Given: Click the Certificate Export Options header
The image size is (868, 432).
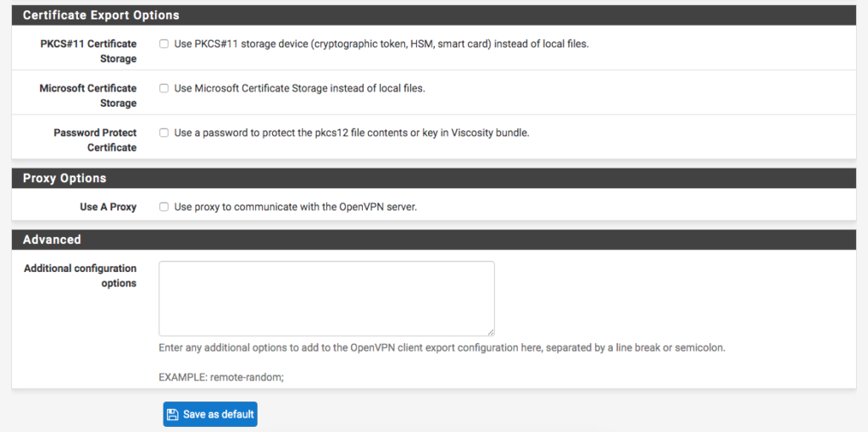Looking at the screenshot, I should coord(434,15).
